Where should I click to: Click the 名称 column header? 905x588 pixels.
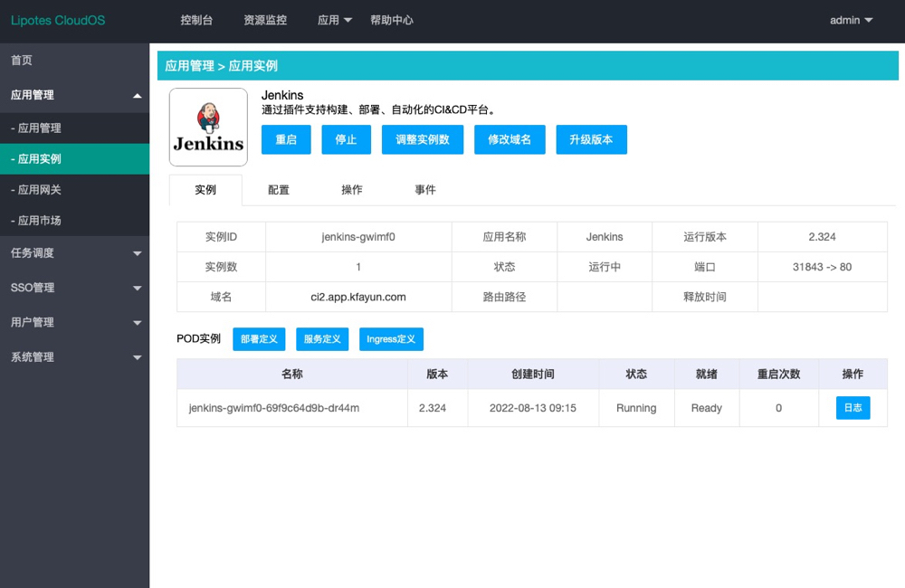click(292, 374)
